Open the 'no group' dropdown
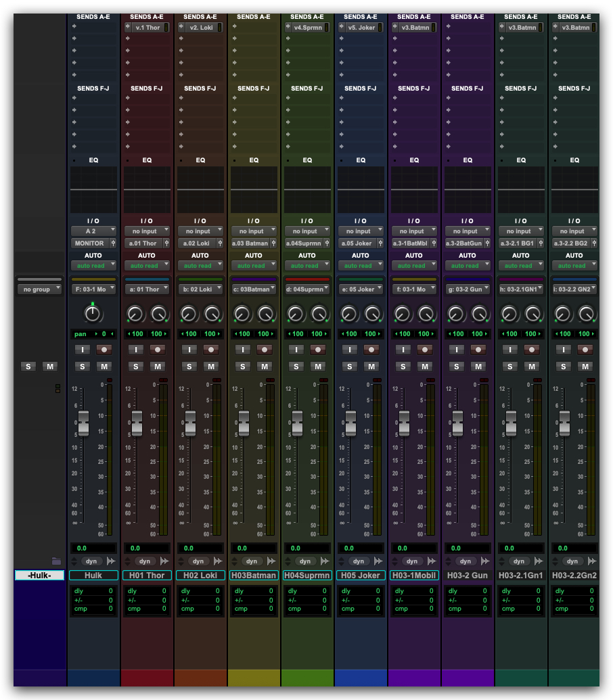 [39, 289]
